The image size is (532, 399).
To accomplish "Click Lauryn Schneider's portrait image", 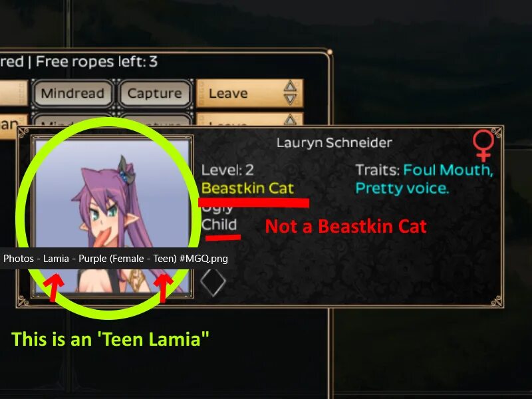I will (x=112, y=216).
